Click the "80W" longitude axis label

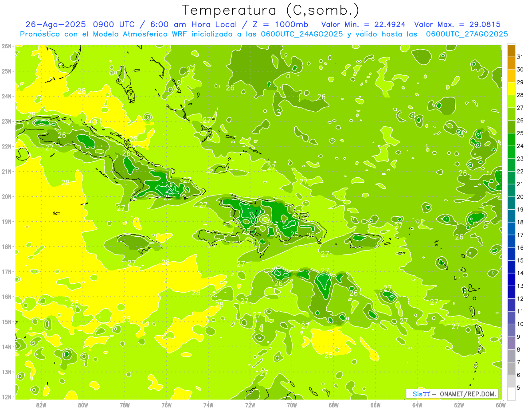click(83, 405)
